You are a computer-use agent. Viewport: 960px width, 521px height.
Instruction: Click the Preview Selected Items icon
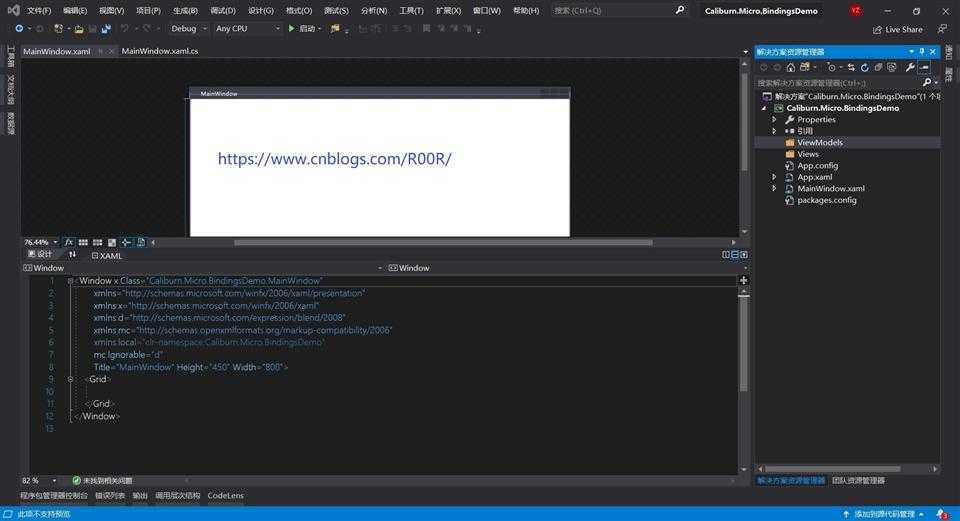(924, 67)
